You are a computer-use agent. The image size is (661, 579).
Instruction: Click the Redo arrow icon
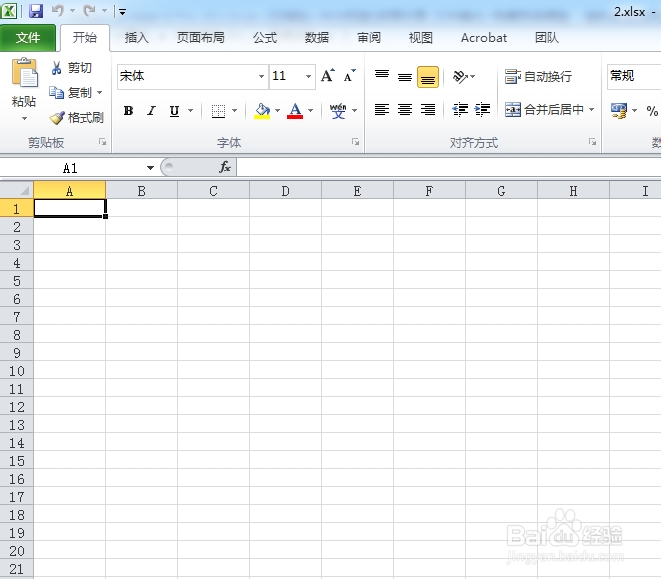coord(89,11)
